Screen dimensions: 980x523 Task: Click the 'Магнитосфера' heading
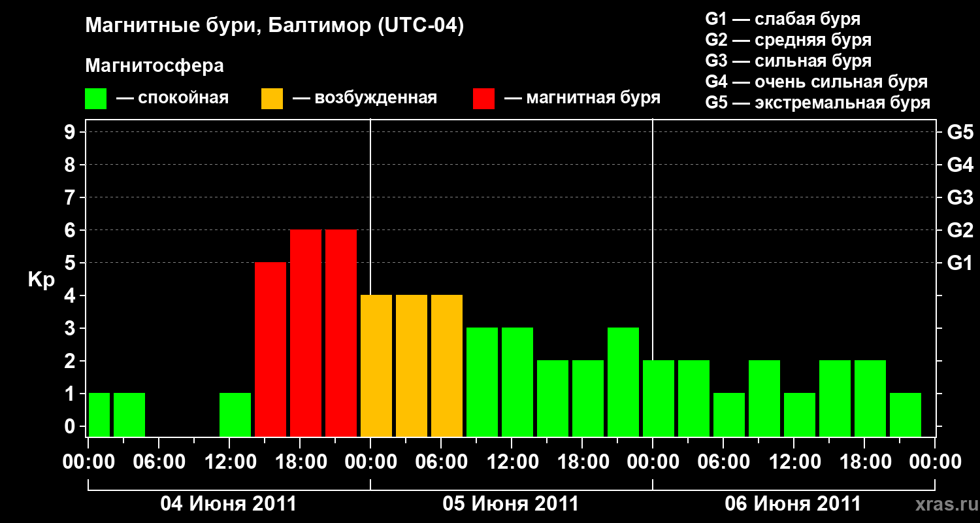154,66
